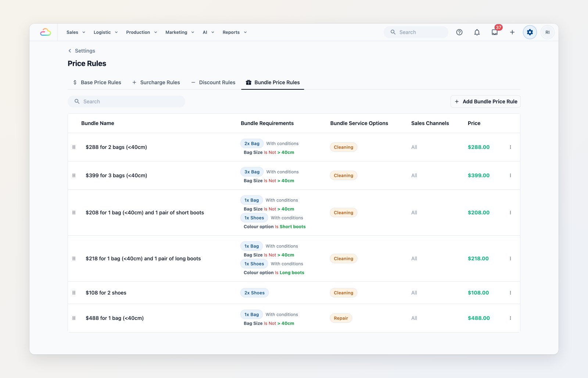Click 'Colour option Is Long boots' condition
This screenshot has width=588, height=378.
274,272
